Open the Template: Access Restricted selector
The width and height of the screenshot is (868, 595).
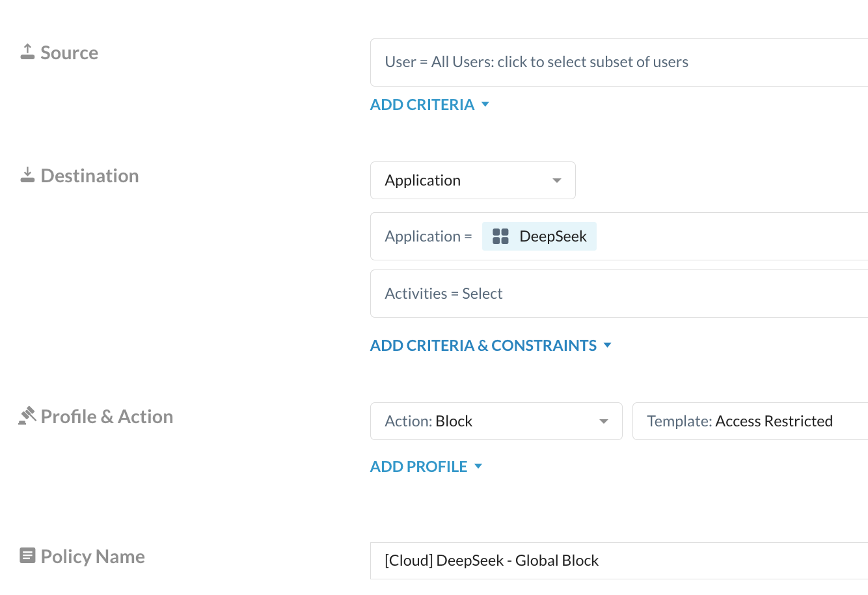750,421
